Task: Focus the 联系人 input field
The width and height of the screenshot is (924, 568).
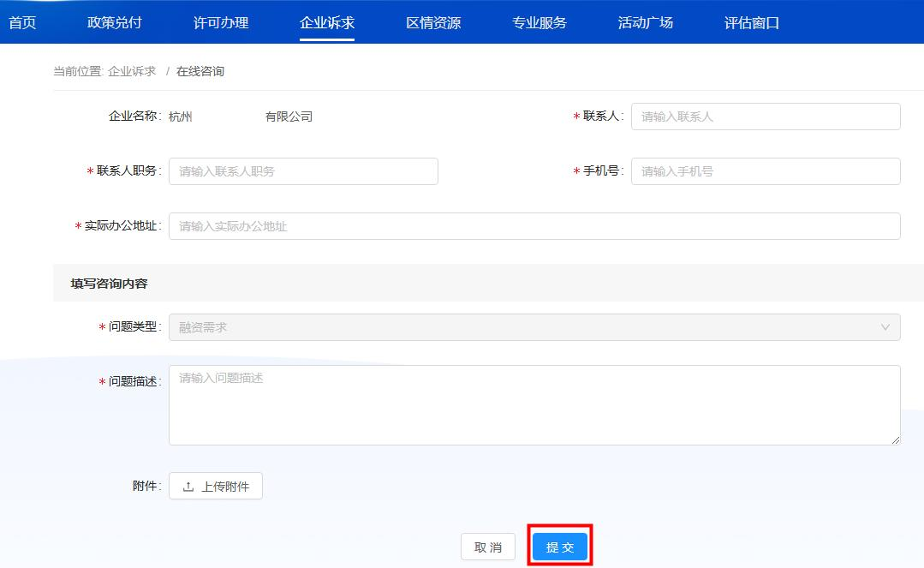Action: pyautogui.click(x=766, y=117)
